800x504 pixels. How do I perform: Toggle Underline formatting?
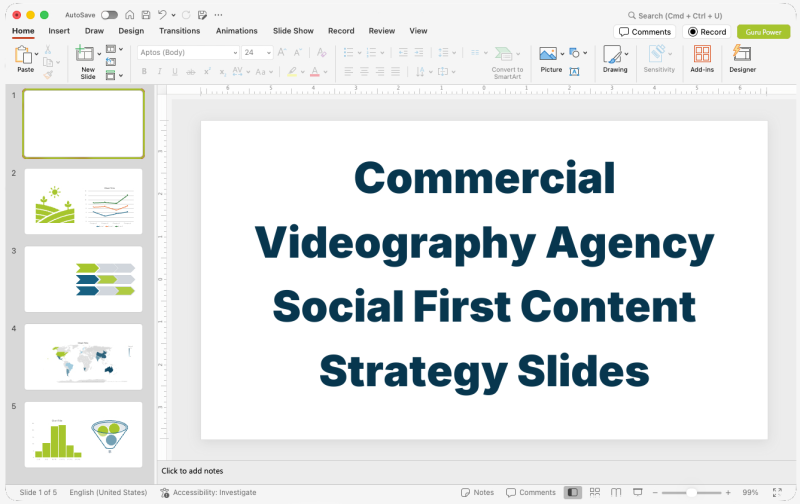175,72
